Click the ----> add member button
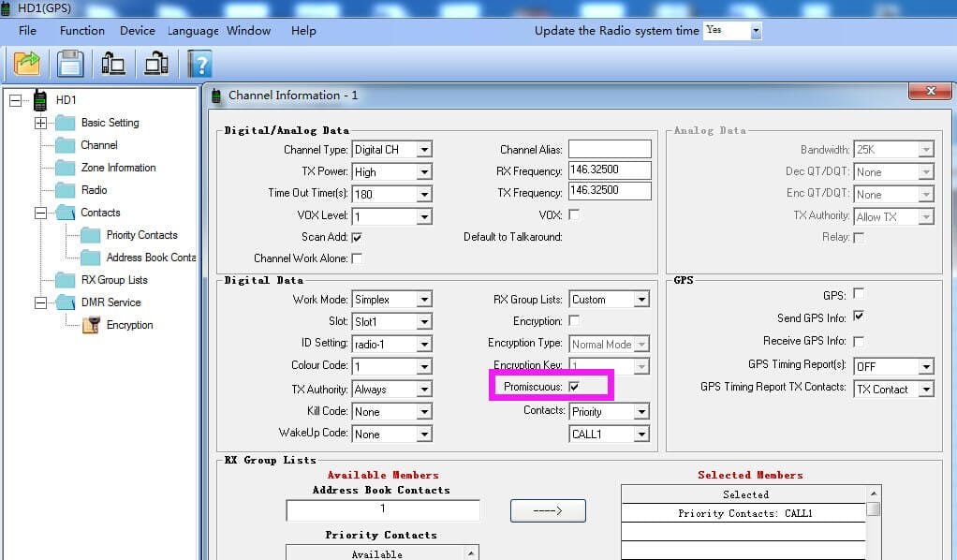Image resolution: width=957 pixels, height=560 pixels. (x=548, y=510)
